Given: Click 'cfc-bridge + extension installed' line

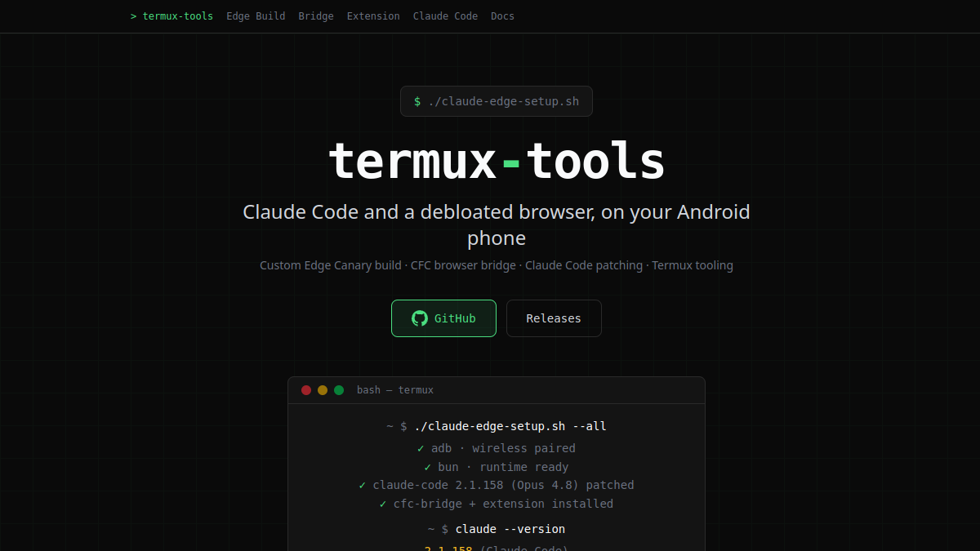Looking at the screenshot, I should 497,504.
